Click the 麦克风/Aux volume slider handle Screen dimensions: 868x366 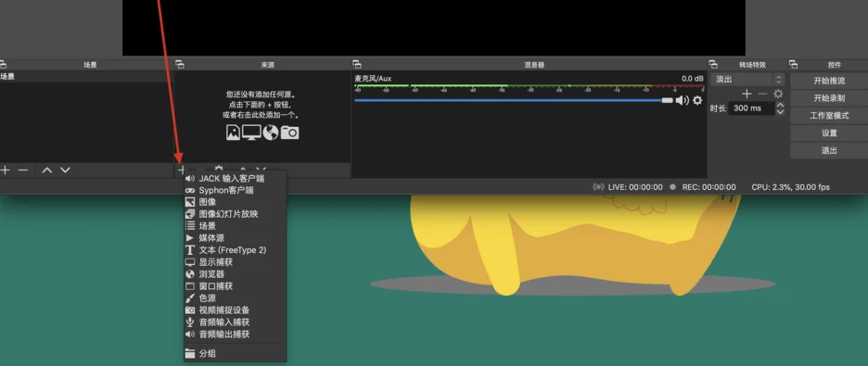point(667,100)
